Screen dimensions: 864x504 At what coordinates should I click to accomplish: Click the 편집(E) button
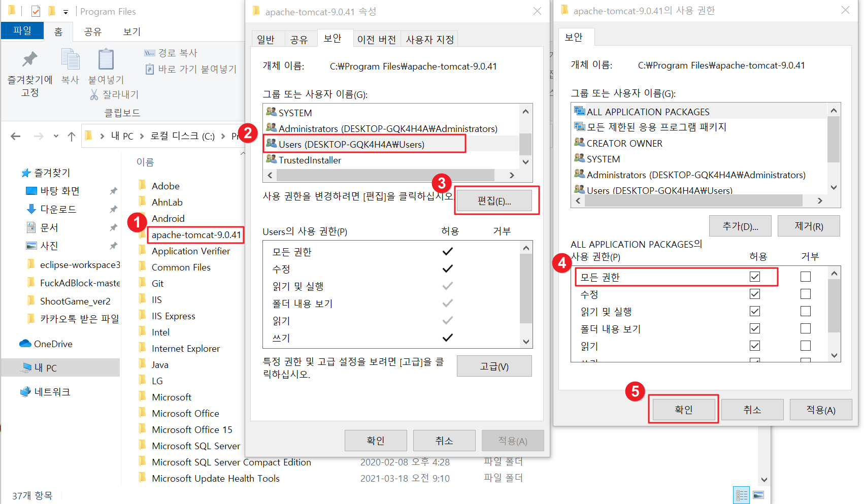point(496,200)
